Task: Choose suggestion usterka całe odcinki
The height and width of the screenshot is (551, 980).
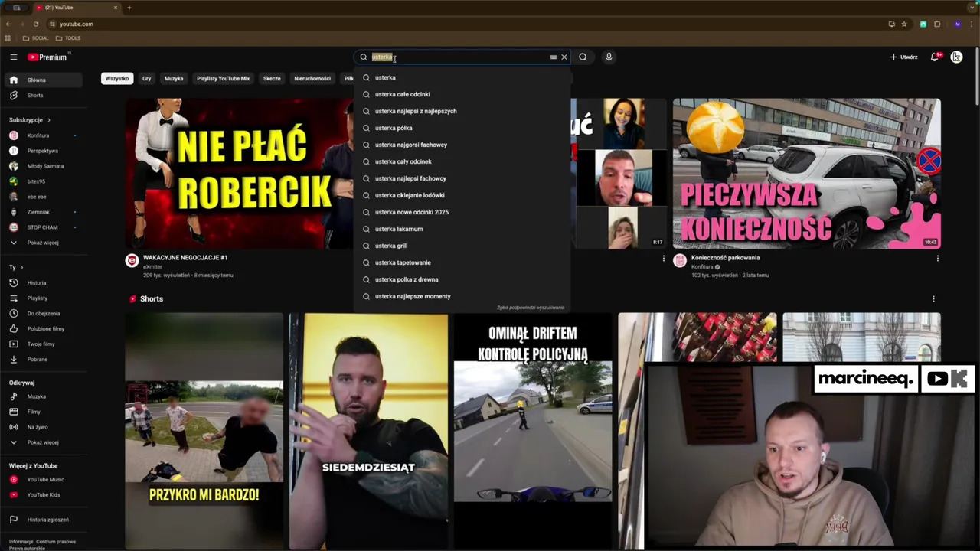Action: coord(462,94)
